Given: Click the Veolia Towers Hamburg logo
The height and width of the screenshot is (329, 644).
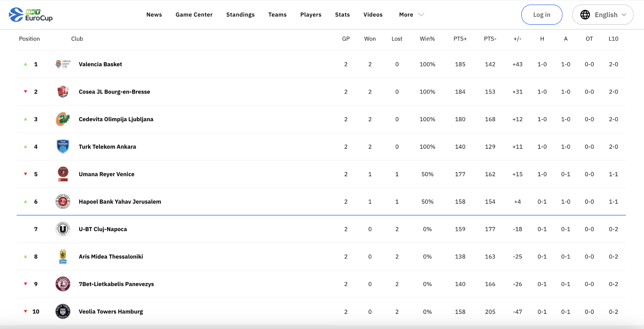Looking at the screenshot, I should (x=63, y=312).
